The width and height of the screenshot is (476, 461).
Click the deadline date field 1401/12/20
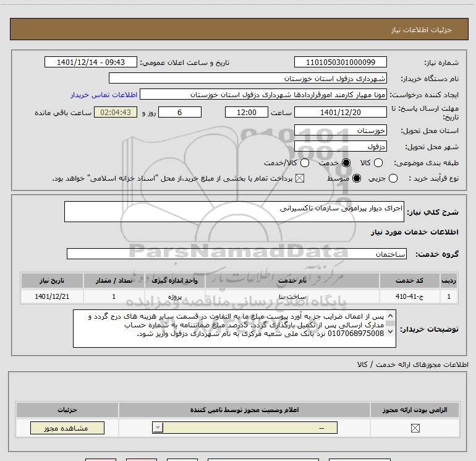point(340,112)
